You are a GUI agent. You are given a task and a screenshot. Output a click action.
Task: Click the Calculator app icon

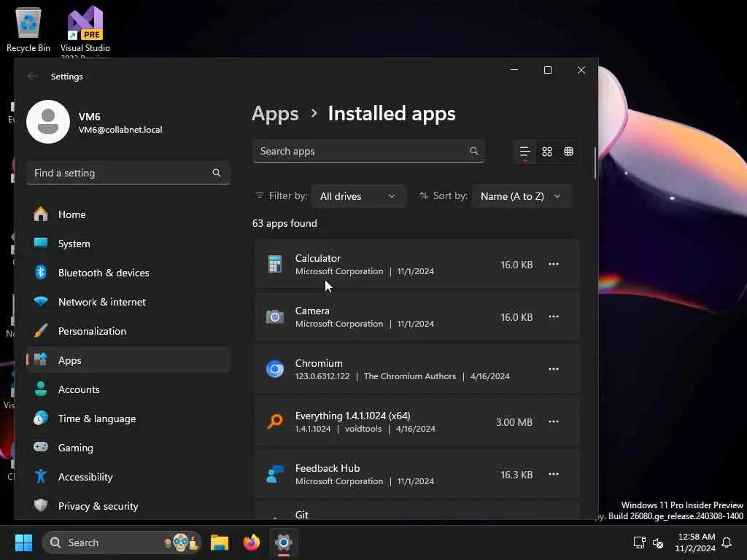point(275,264)
